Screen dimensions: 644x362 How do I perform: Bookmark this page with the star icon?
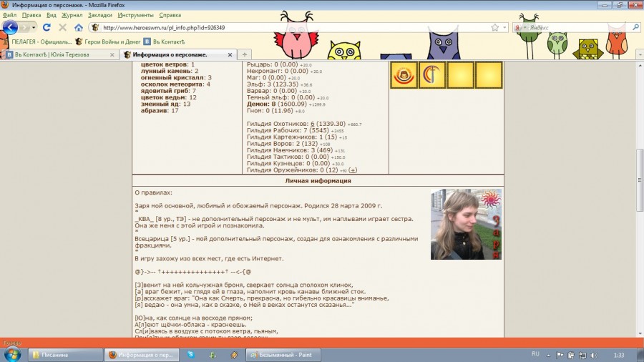pos(494,27)
